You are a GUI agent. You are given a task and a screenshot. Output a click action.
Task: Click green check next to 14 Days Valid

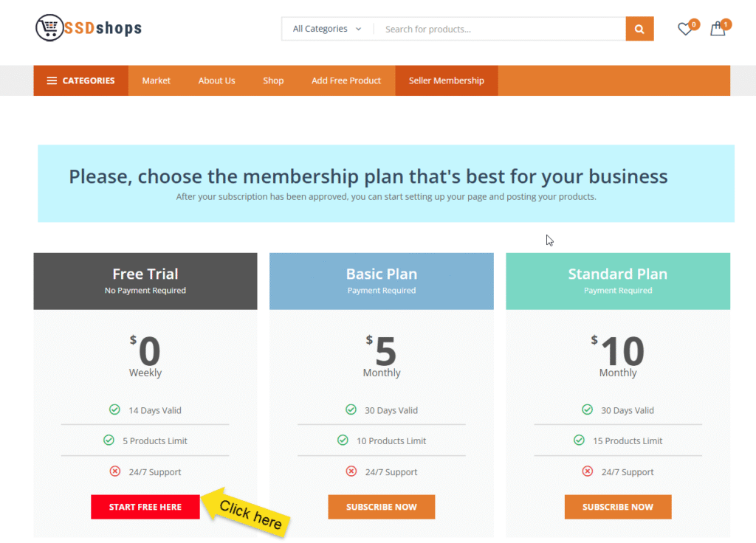point(114,409)
